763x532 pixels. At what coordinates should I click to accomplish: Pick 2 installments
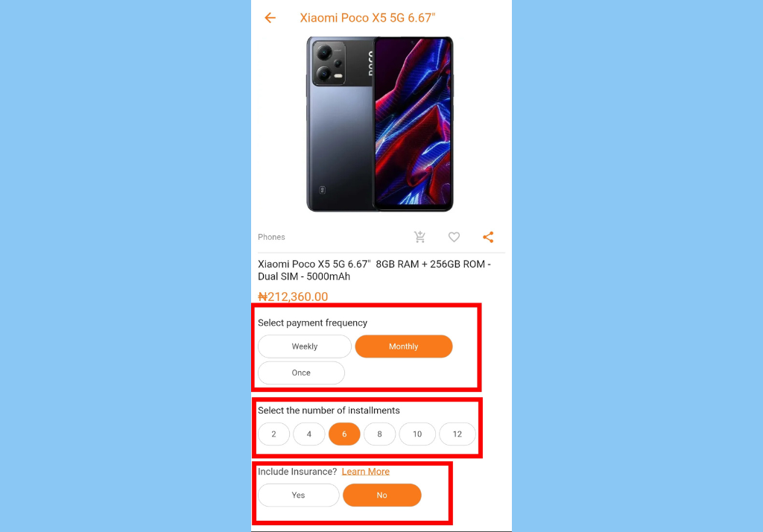tap(273, 434)
